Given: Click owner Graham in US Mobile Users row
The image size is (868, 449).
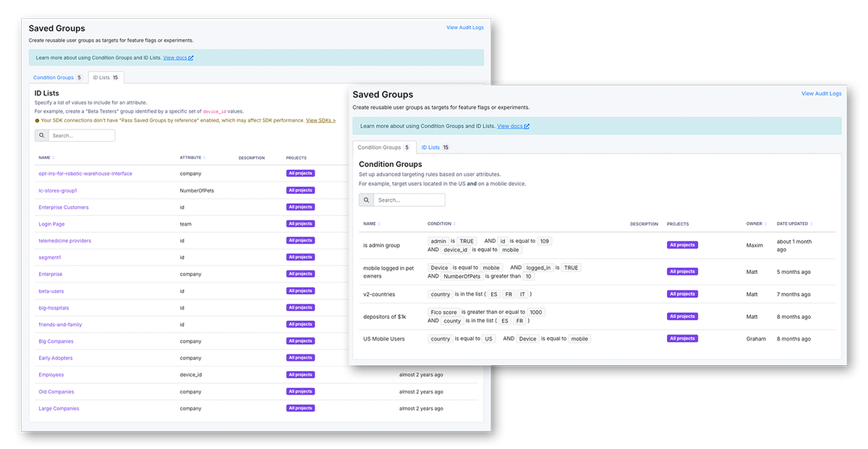Looking at the screenshot, I should (x=756, y=338).
